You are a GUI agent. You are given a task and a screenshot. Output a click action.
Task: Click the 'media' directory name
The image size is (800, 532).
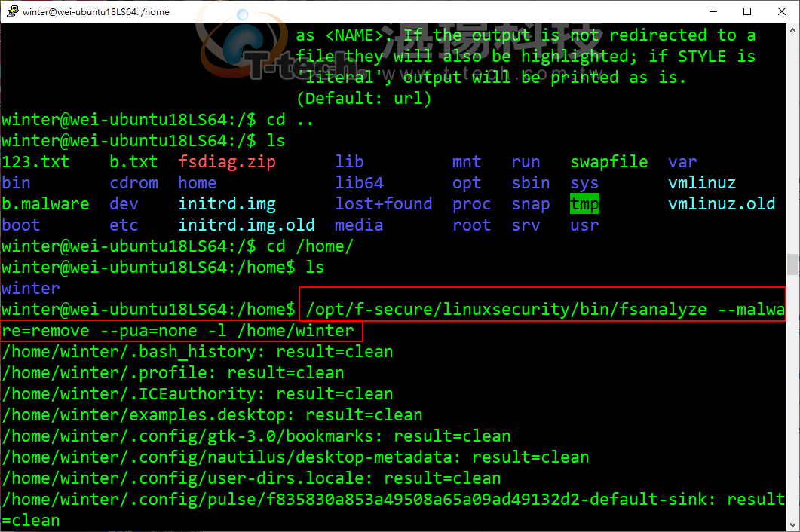pos(359,225)
